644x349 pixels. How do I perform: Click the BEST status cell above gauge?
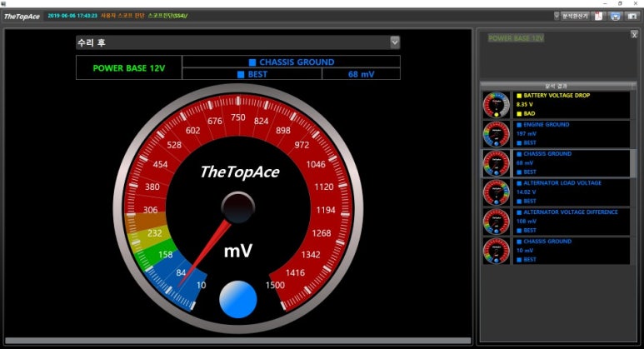tap(252, 74)
